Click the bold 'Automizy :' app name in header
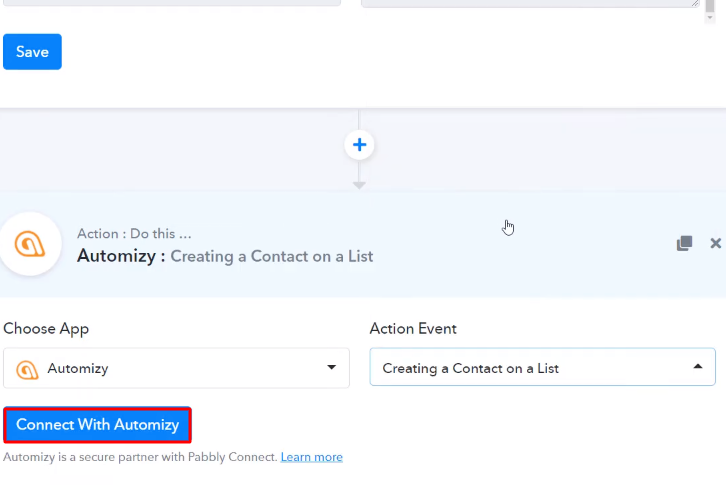 click(x=121, y=256)
